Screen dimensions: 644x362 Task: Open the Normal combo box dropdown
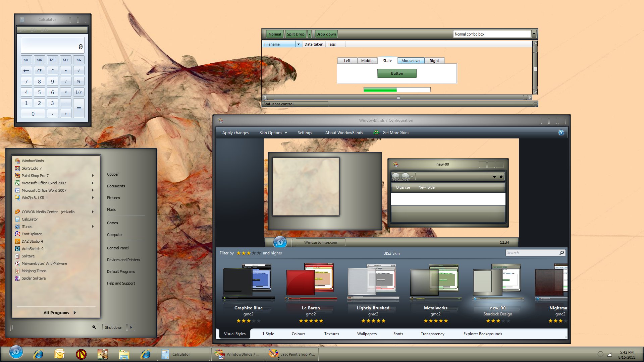coord(534,34)
